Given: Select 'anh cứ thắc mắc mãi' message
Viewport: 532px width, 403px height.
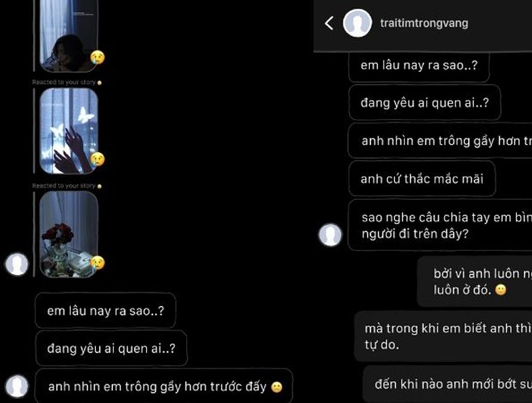Looking at the screenshot, I should pyautogui.click(x=422, y=179).
